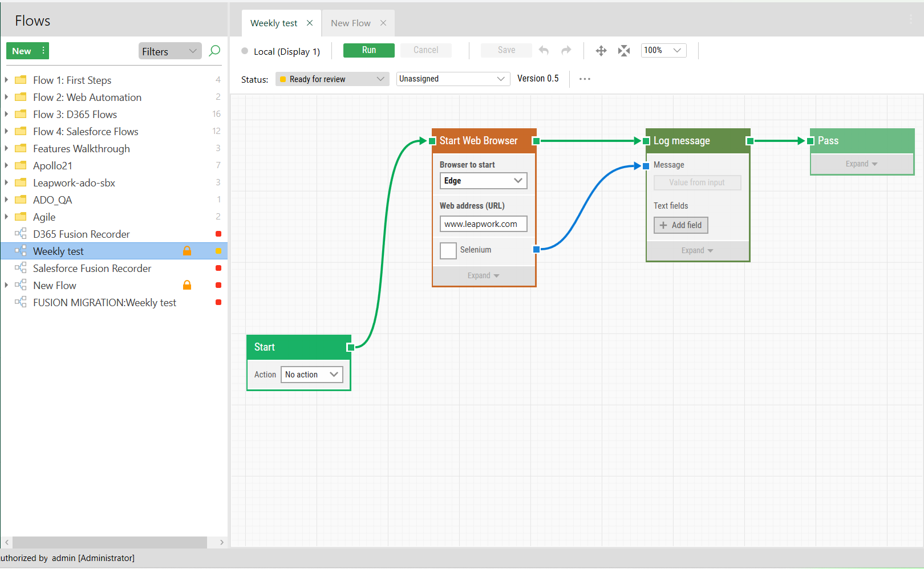
Task: Run the current flow
Action: 368,50
